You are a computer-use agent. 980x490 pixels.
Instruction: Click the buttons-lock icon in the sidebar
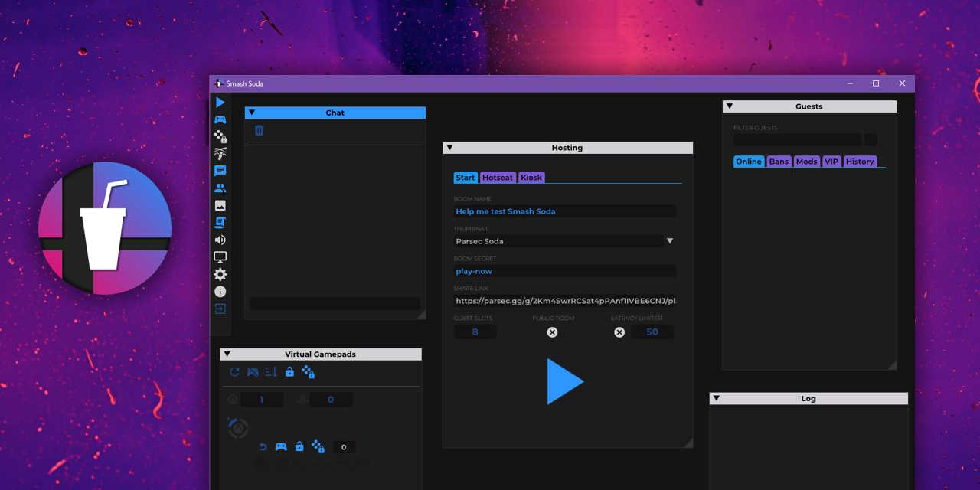coord(220,137)
